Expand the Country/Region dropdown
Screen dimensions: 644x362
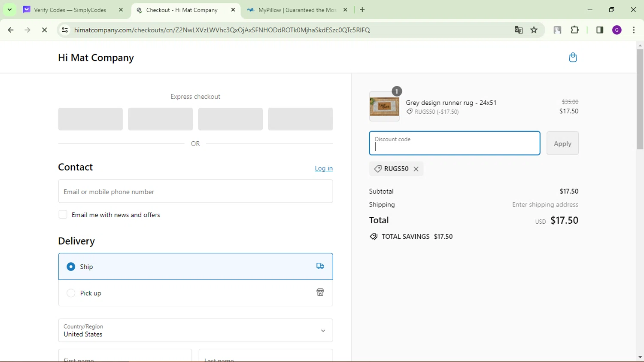[195, 331]
